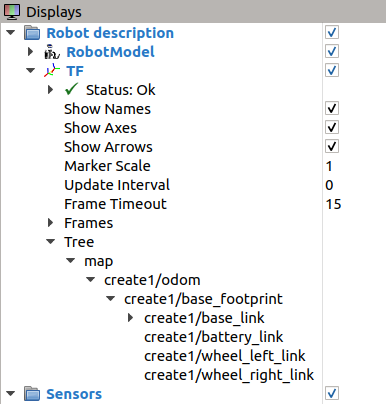
Task: Collapse the Tree node arrow
Action: (50, 242)
